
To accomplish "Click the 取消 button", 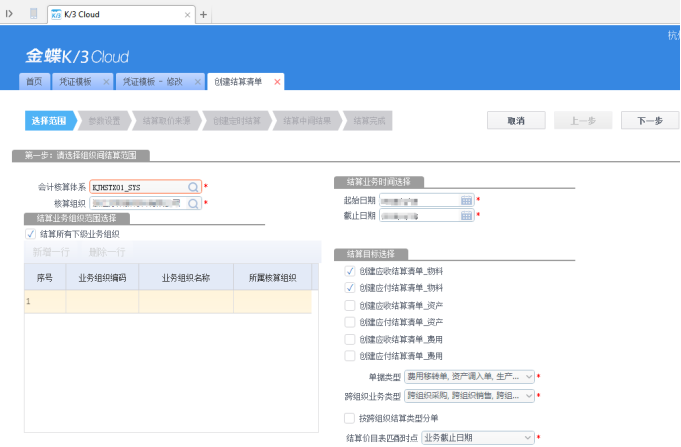I will [516, 120].
